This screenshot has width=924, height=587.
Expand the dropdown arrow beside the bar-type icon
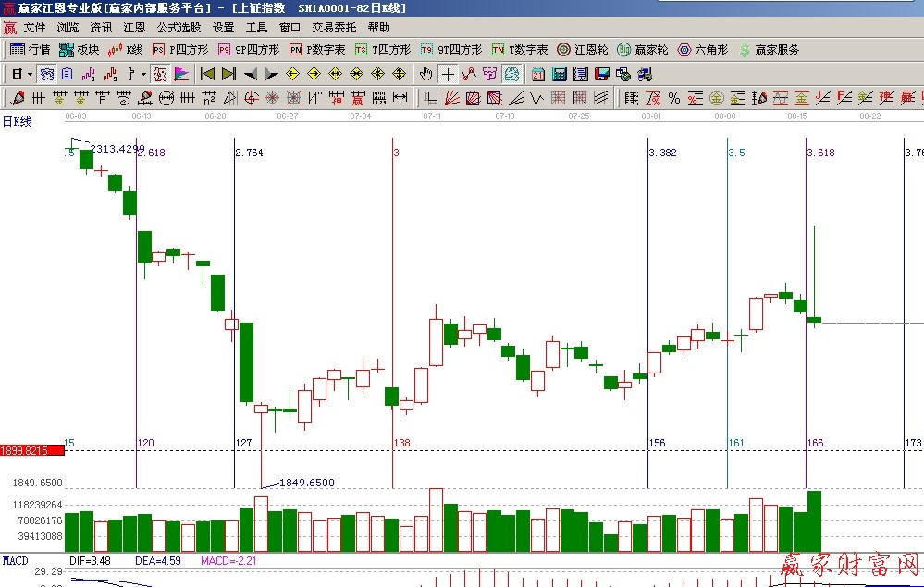click(x=143, y=74)
